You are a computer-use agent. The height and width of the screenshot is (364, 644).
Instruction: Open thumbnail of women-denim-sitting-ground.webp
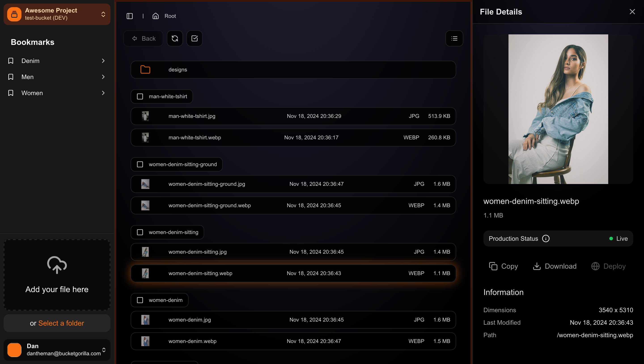145,205
